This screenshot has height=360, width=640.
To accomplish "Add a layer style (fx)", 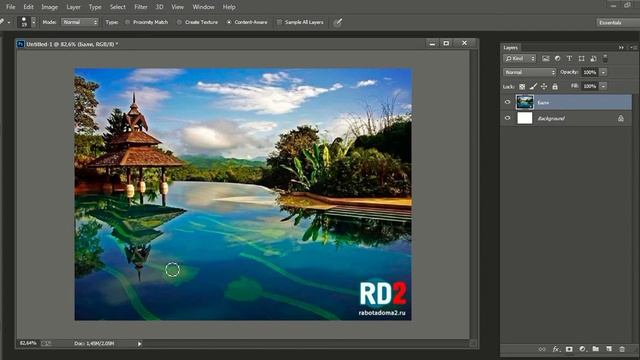I will pos(556,349).
